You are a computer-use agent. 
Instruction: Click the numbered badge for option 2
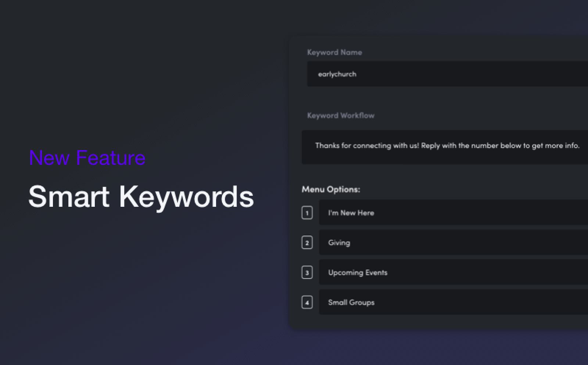click(307, 242)
